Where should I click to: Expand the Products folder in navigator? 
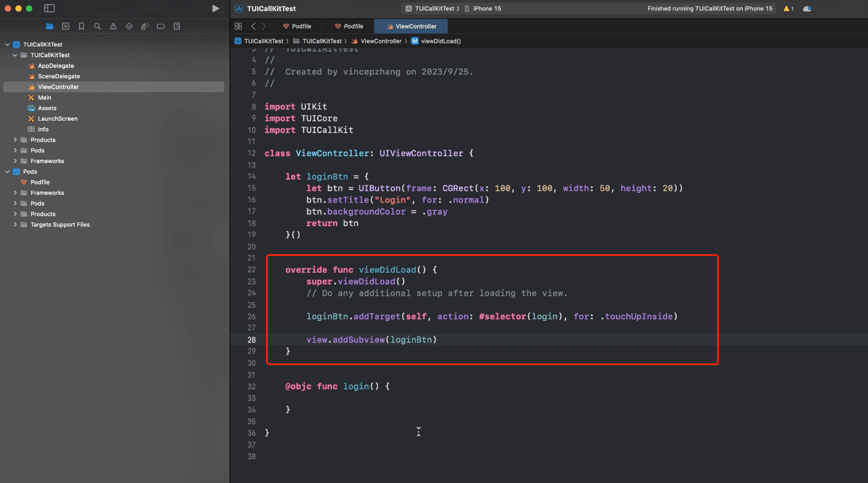tap(15, 140)
